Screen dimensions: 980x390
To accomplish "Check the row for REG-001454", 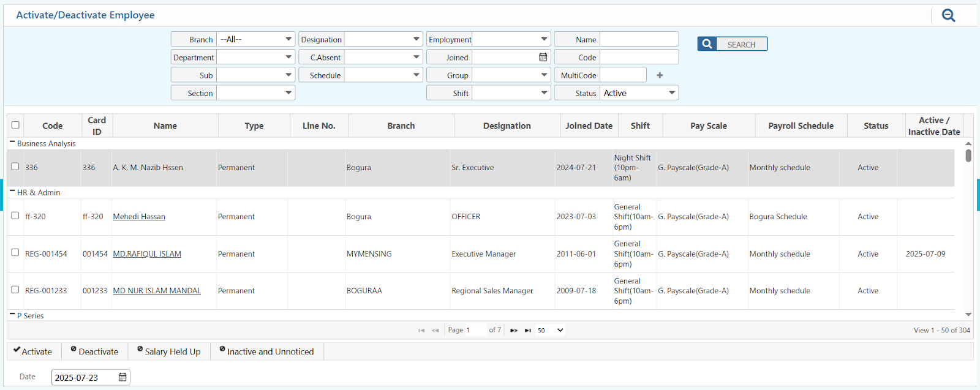I will pos(15,252).
